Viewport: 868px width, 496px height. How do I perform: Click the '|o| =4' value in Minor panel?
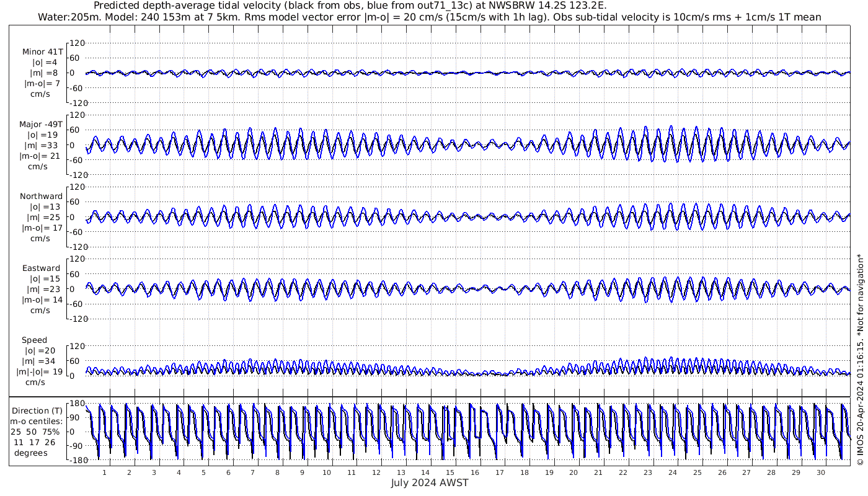point(44,63)
